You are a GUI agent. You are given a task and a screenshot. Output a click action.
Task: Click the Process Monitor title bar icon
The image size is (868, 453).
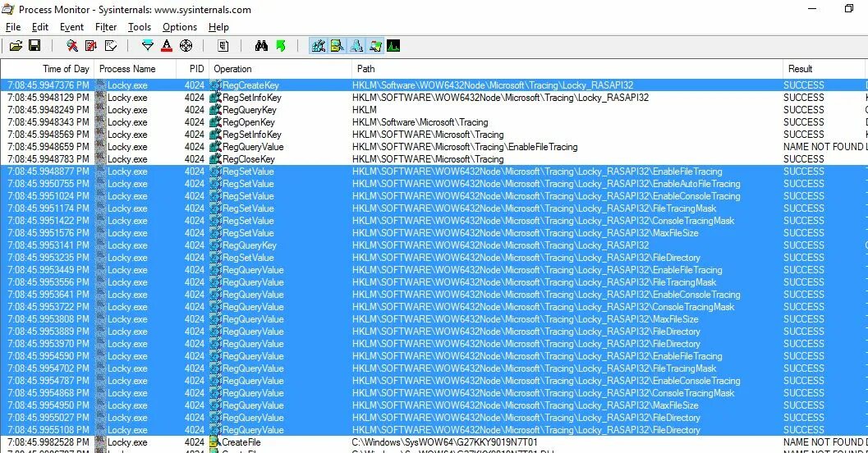7,9
